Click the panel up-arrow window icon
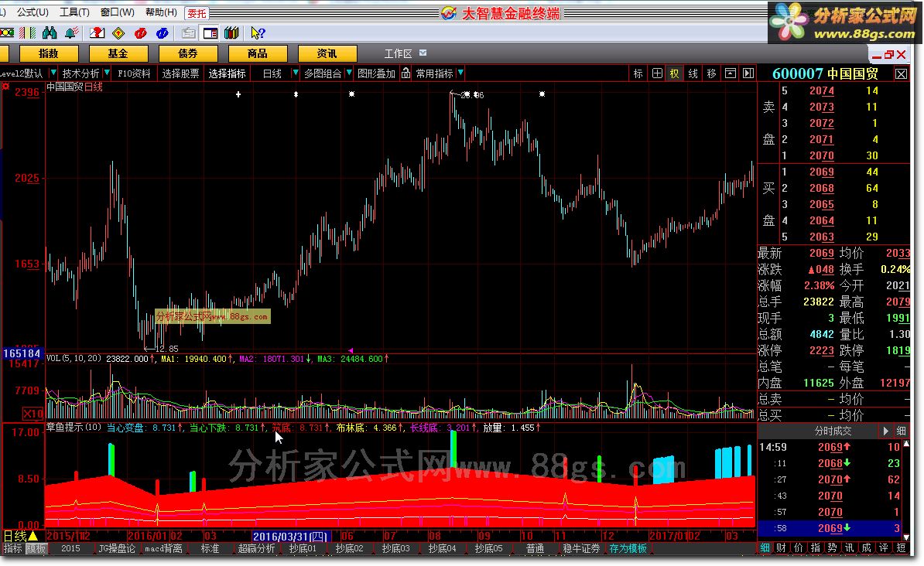This screenshot has height=566, width=924. pos(730,73)
